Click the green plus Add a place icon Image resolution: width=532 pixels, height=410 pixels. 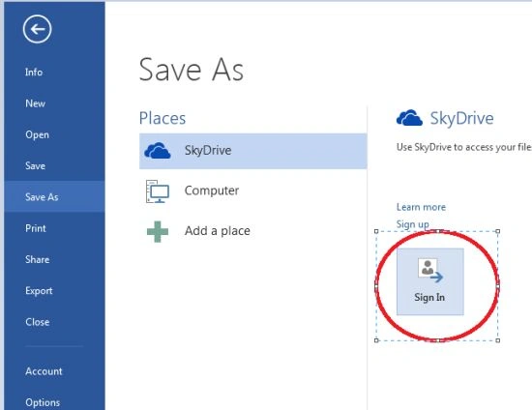158,232
